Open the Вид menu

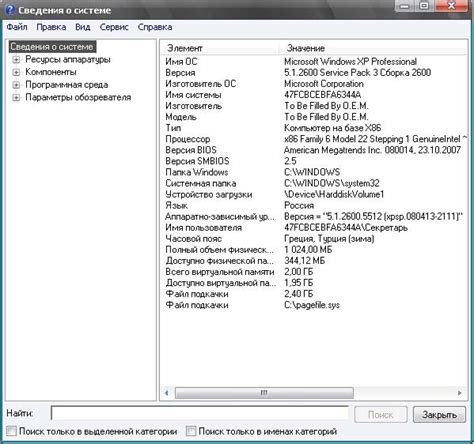[83, 27]
